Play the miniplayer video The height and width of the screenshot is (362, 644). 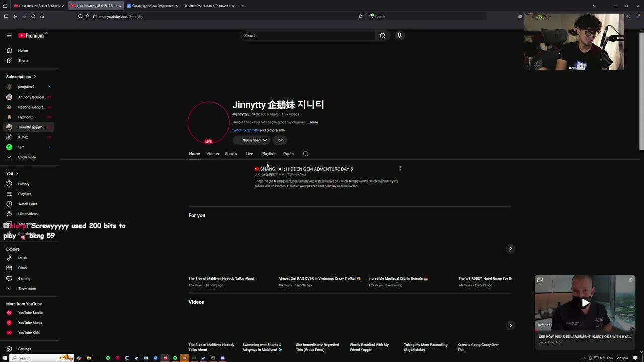click(585, 303)
